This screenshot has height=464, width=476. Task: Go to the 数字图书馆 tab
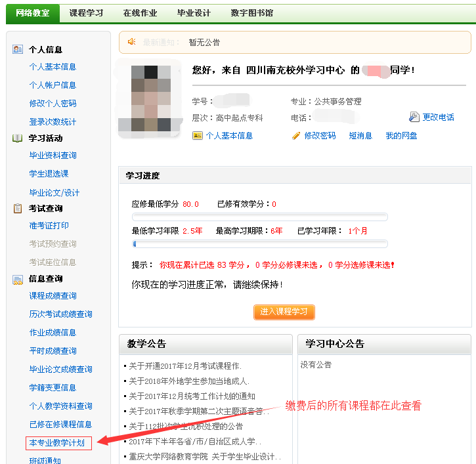tap(251, 13)
